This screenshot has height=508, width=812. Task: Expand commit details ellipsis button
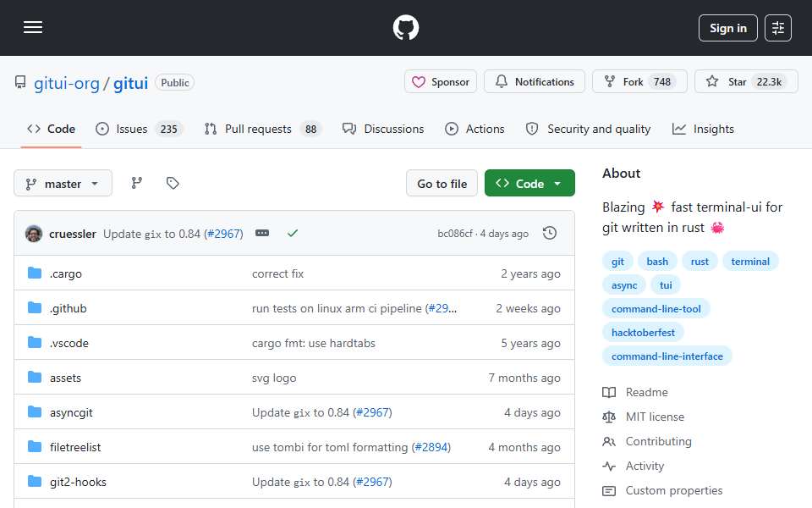[x=262, y=234]
